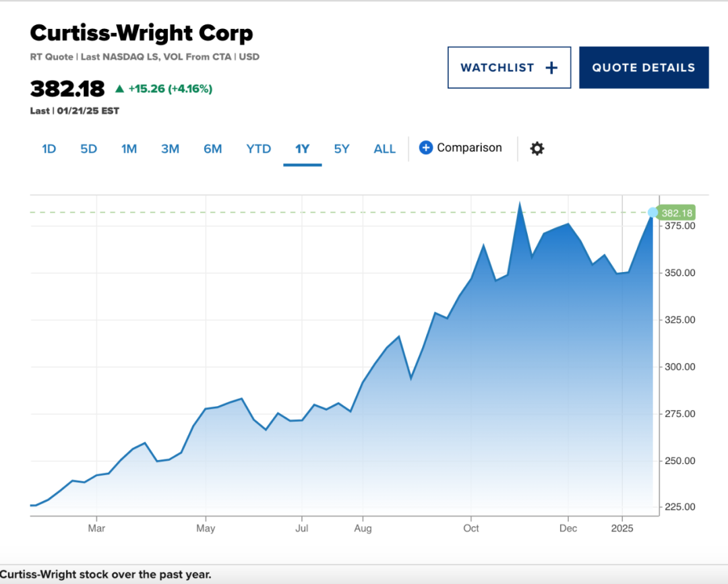This screenshot has width=728, height=584.
Task: Show ALL historical data range
Action: coord(384,149)
